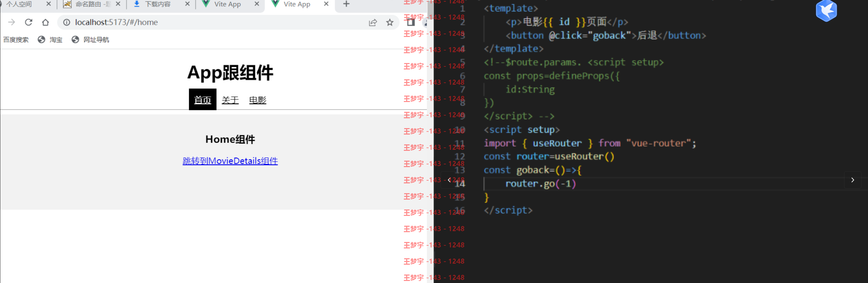The width and height of the screenshot is (868, 283).
Task: Click the site info icon in address bar
Action: pos(67,22)
